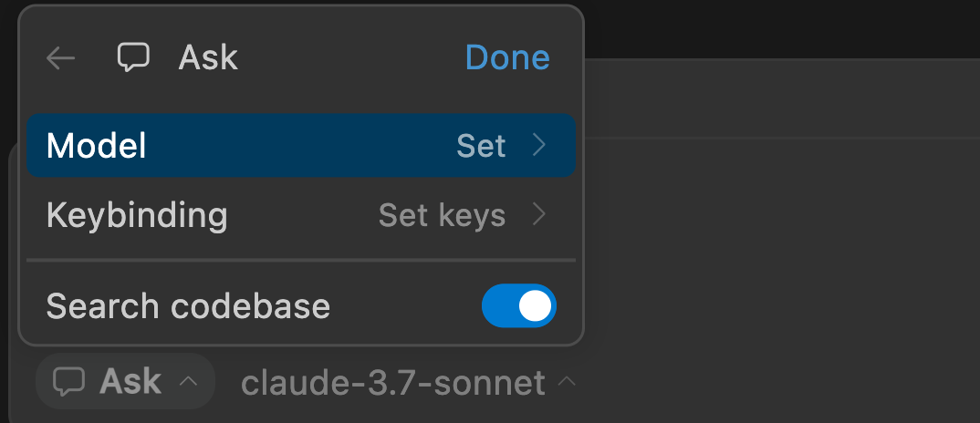Click the chat bubble icon in the Ask mode pill
Viewport: 980px width, 423px height.
[x=68, y=382]
